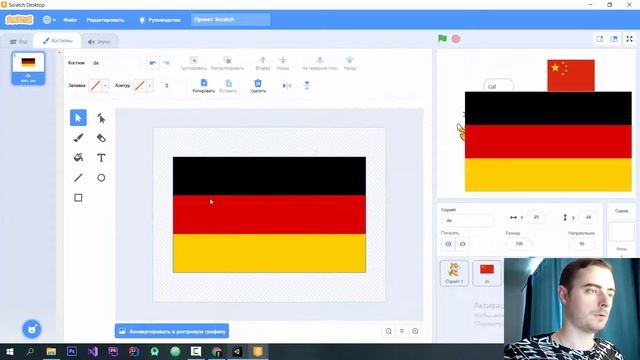Open Windows Start menu

(9, 351)
